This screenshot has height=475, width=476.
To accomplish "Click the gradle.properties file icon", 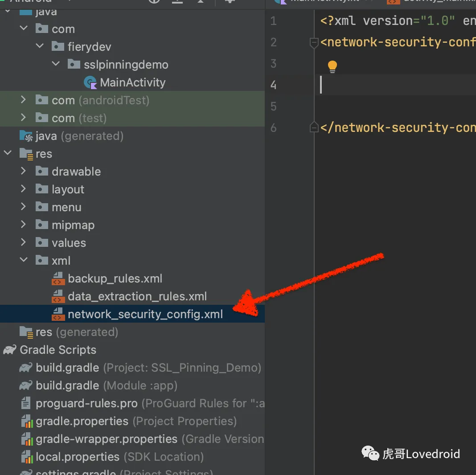I will pos(27,421).
